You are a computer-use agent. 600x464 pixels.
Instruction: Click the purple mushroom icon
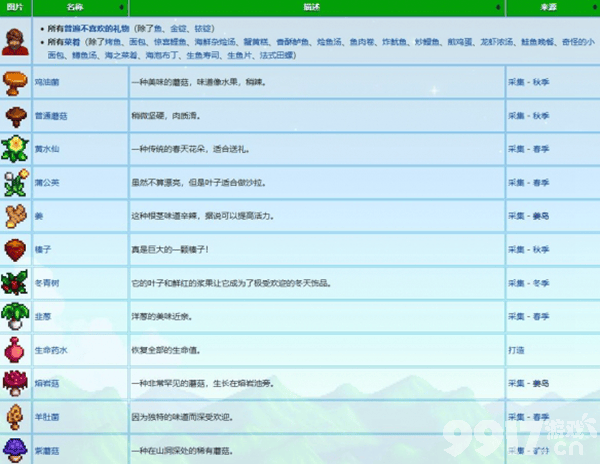[x=15, y=450]
